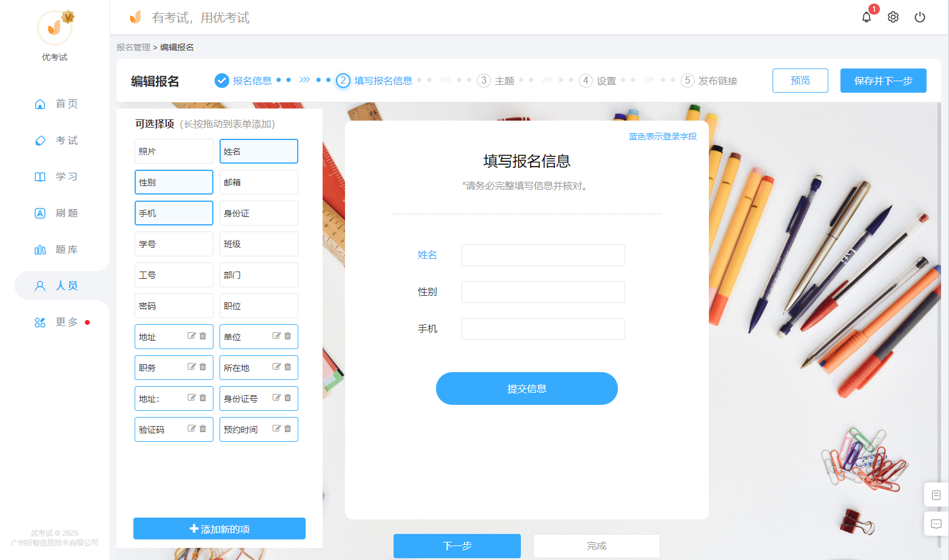The image size is (949, 560).
Task: Edit the 单位 custom field
Action: [x=277, y=336]
